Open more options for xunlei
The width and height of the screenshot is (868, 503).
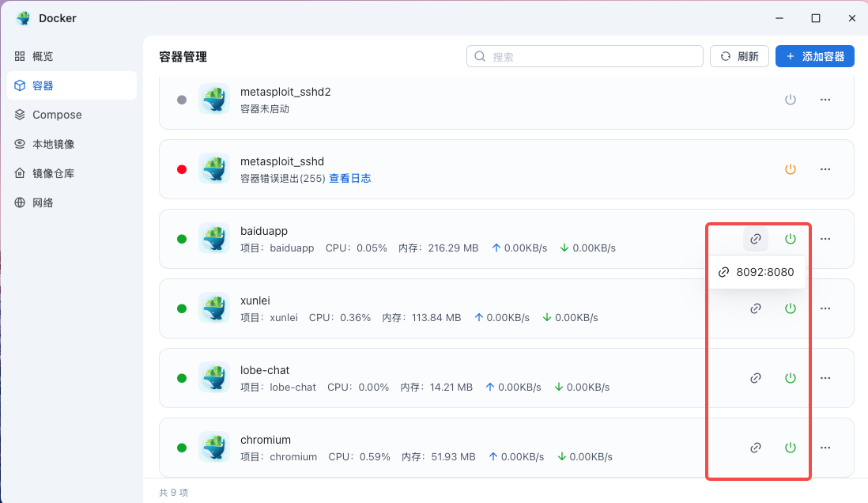click(825, 308)
